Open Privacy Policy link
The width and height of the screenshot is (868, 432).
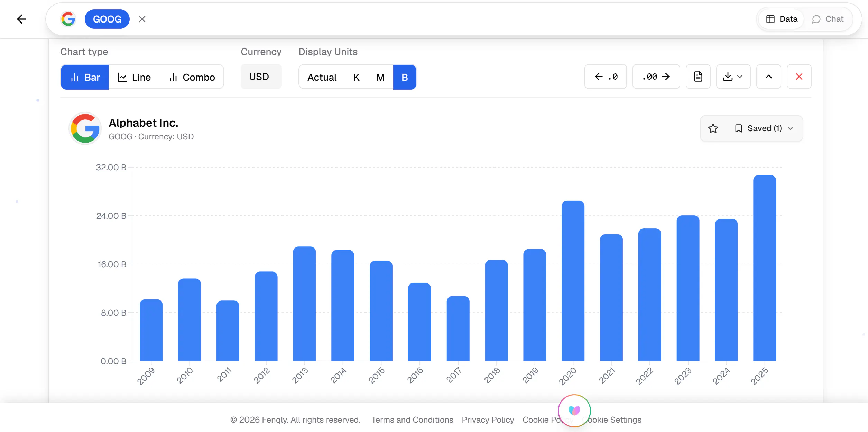[488, 420]
